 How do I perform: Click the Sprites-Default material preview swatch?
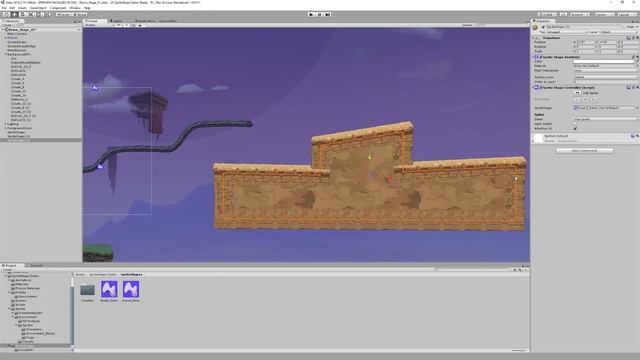pos(539,138)
